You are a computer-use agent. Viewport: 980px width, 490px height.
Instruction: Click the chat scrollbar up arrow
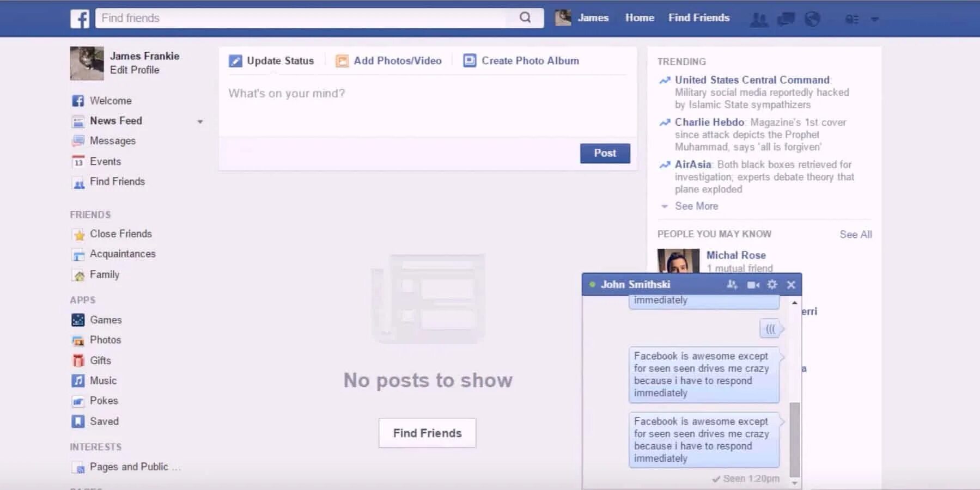coord(795,303)
